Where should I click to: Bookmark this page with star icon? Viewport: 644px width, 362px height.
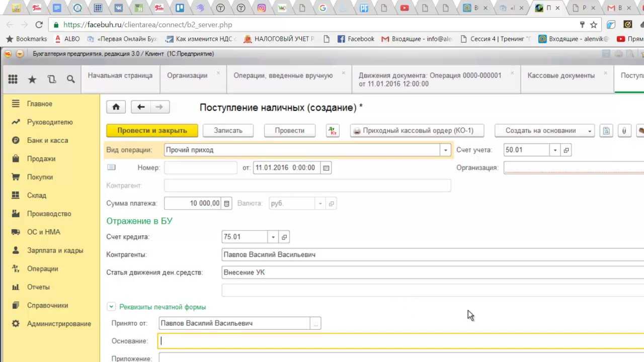coord(594,24)
